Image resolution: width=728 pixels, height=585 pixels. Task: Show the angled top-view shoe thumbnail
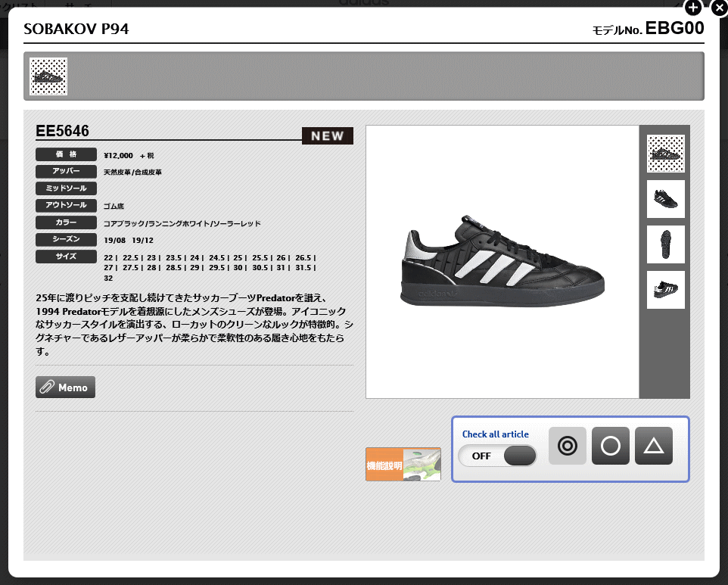tap(665, 199)
